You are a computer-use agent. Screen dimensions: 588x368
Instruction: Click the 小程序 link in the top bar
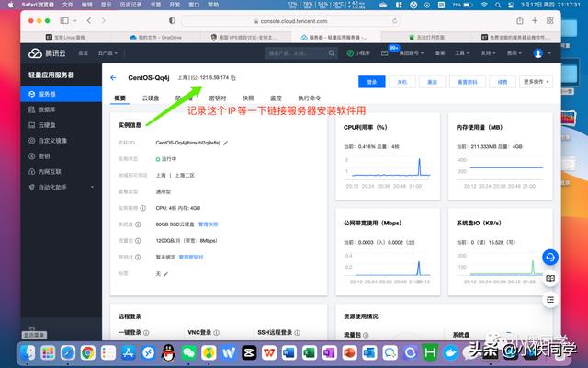358,53
